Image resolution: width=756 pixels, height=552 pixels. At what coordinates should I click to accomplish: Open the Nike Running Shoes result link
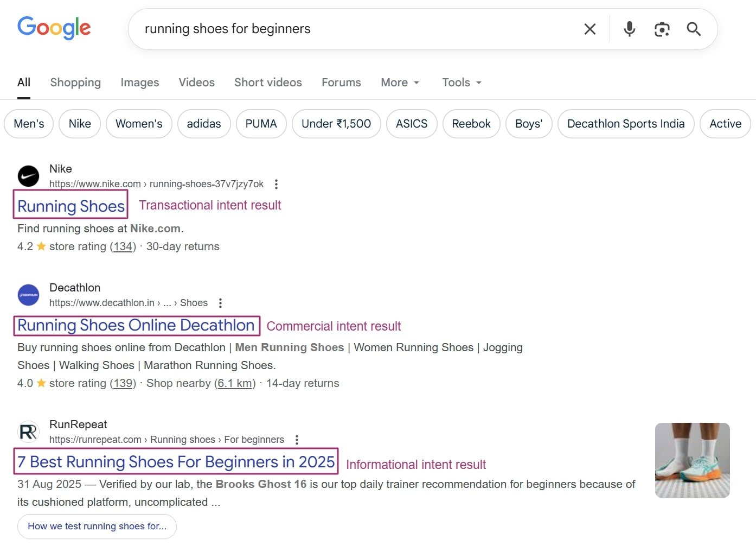tap(71, 206)
